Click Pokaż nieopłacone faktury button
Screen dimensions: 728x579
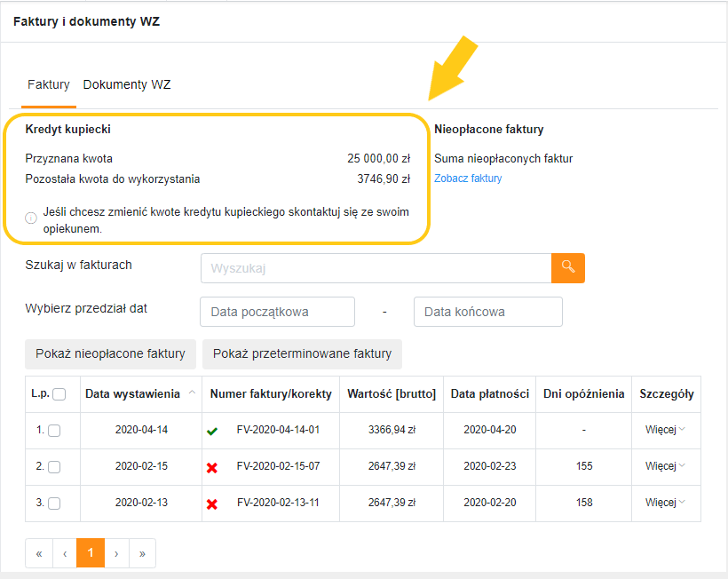pos(110,353)
